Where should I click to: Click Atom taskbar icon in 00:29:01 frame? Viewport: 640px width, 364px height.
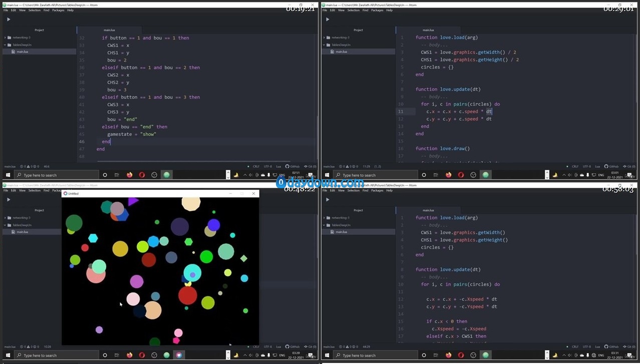tap(485, 175)
